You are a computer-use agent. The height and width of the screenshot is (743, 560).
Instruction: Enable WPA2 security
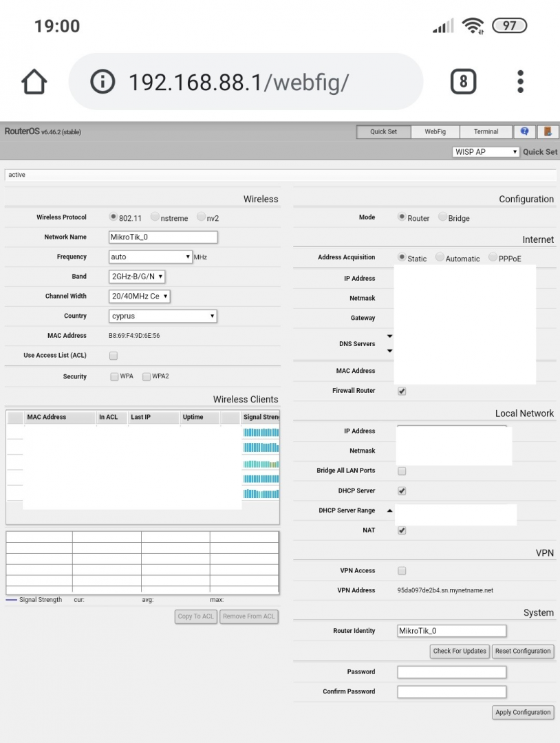coord(147,376)
